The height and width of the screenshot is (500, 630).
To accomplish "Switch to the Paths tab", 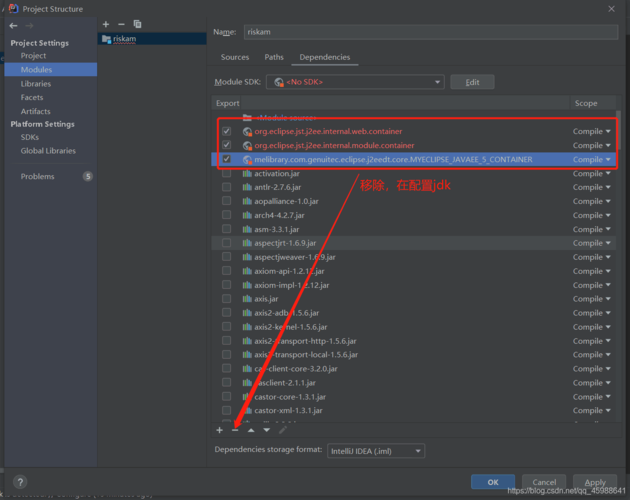I will point(274,57).
